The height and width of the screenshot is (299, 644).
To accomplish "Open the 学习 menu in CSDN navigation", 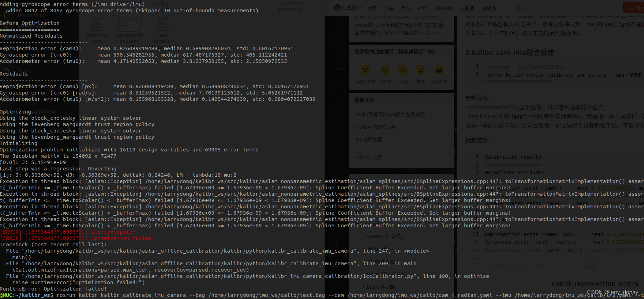I will tap(405, 8).
